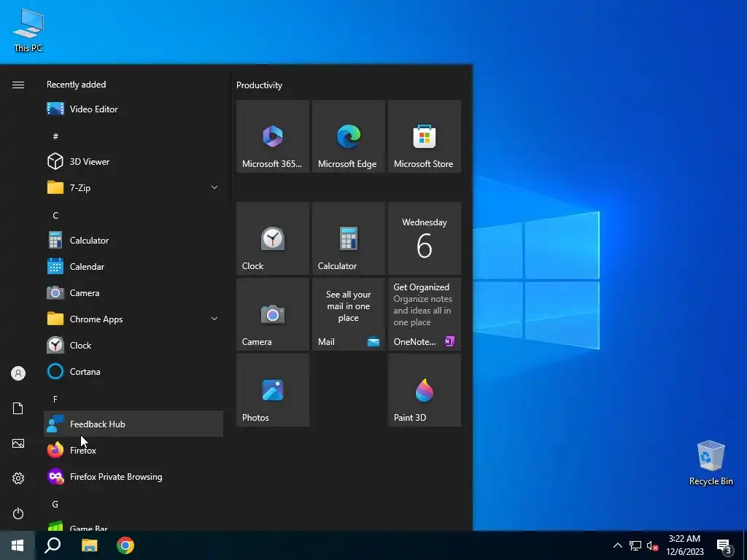Click the F letter header
The image size is (747, 560).
(55, 399)
